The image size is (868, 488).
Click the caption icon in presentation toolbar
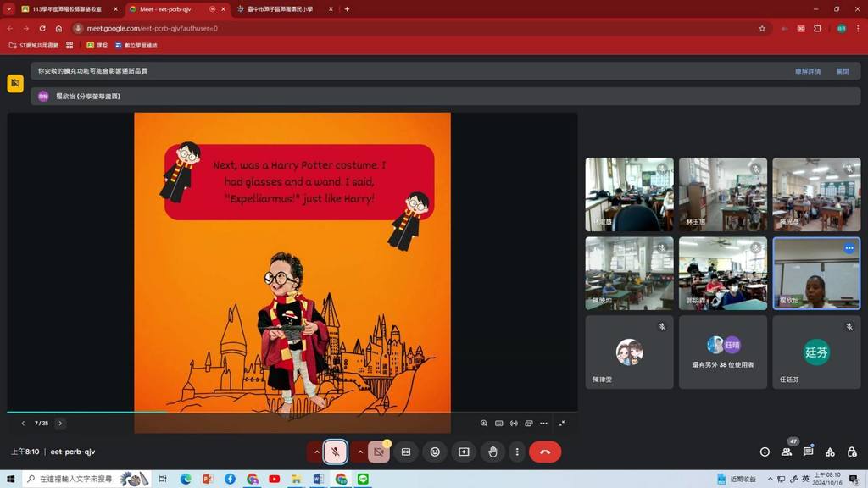tap(498, 424)
